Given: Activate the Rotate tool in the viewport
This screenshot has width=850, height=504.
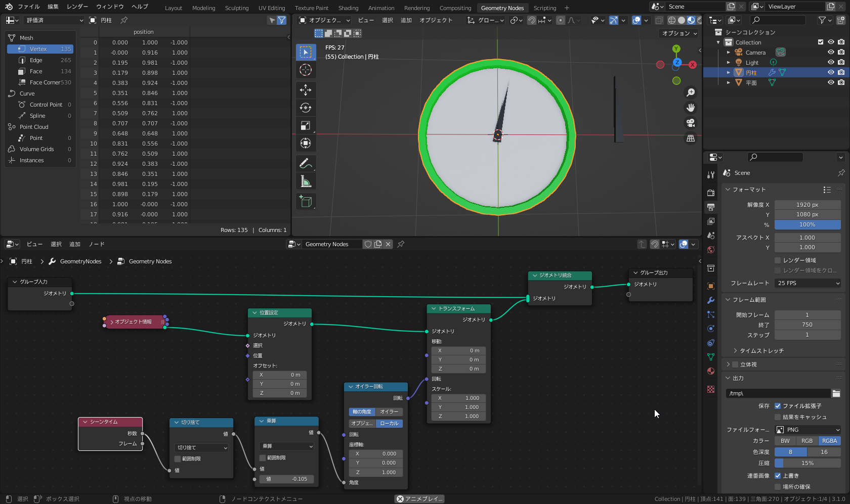Looking at the screenshot, I should 306,108.
